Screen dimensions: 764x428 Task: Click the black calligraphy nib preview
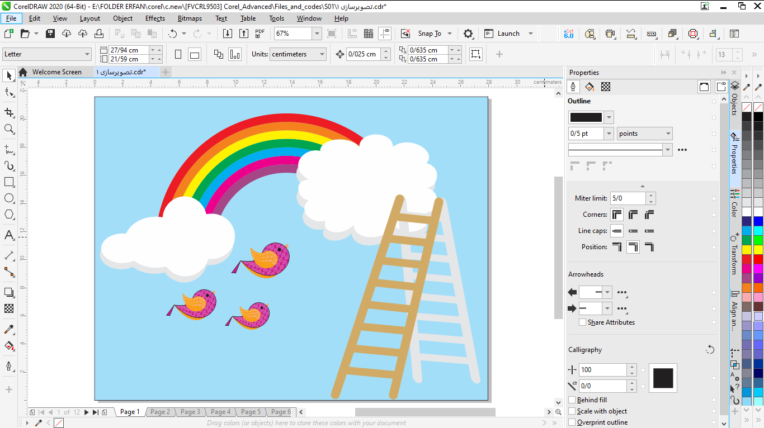(x=663, y=378)
